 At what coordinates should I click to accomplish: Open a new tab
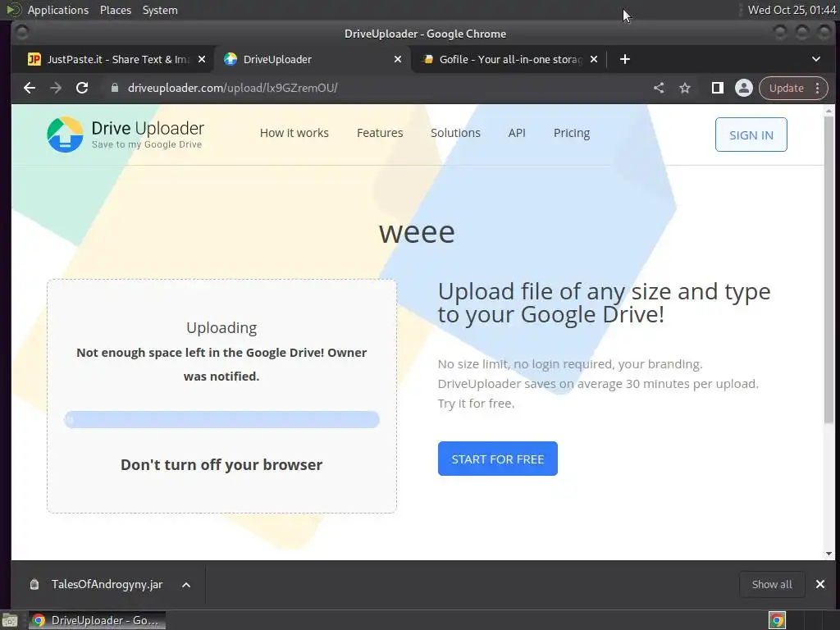[624, 59]
